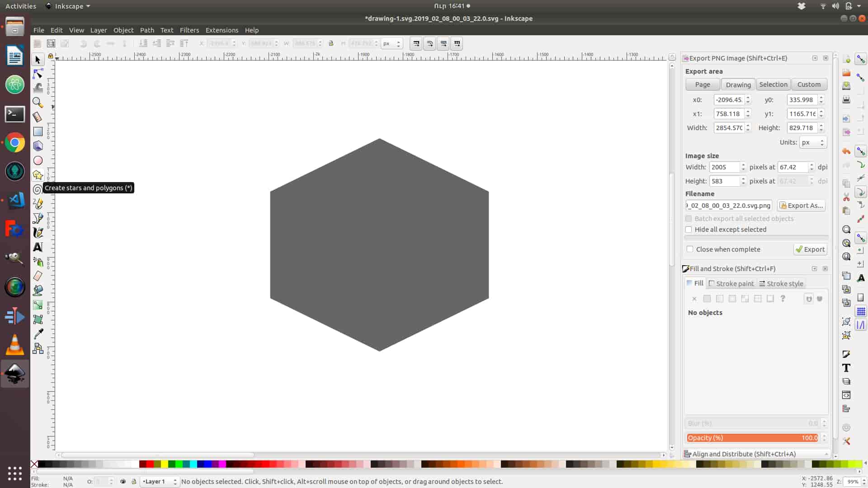Select the Bezier pen tool

[x=38, y=218]
